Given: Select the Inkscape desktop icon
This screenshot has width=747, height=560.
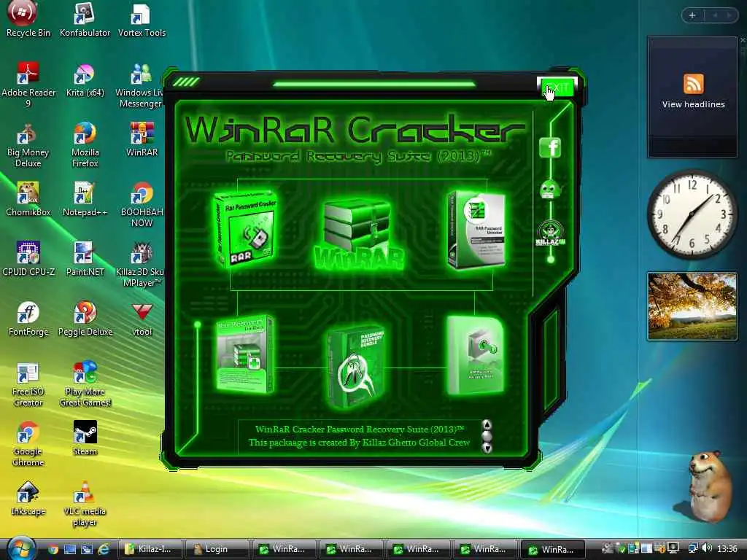Looking at the screenshot, I should (x=28, y=498).
